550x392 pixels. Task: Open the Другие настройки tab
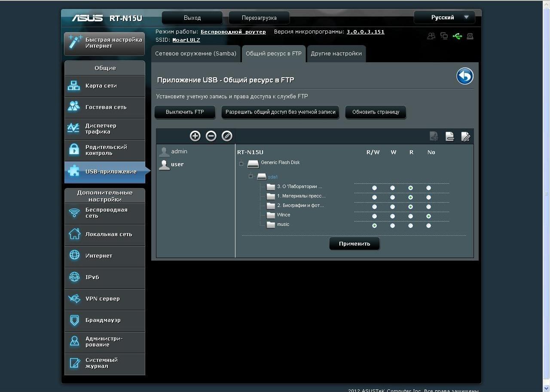[x=336, y=54]
